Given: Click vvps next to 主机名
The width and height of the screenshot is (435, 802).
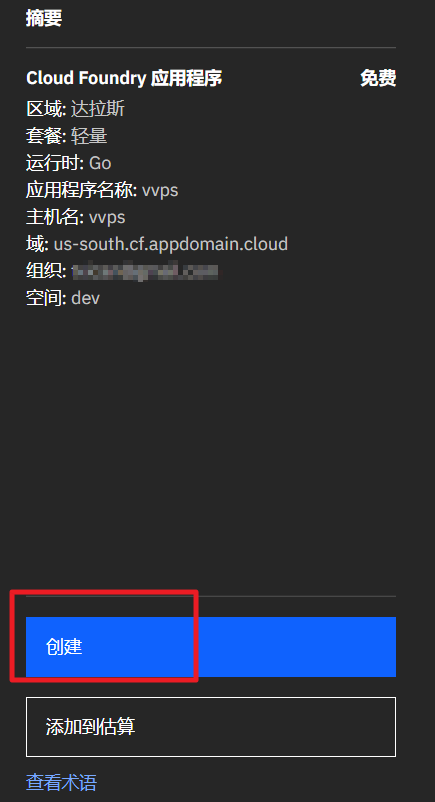Looking at the screenshot, I should click(x=107, y=217).
